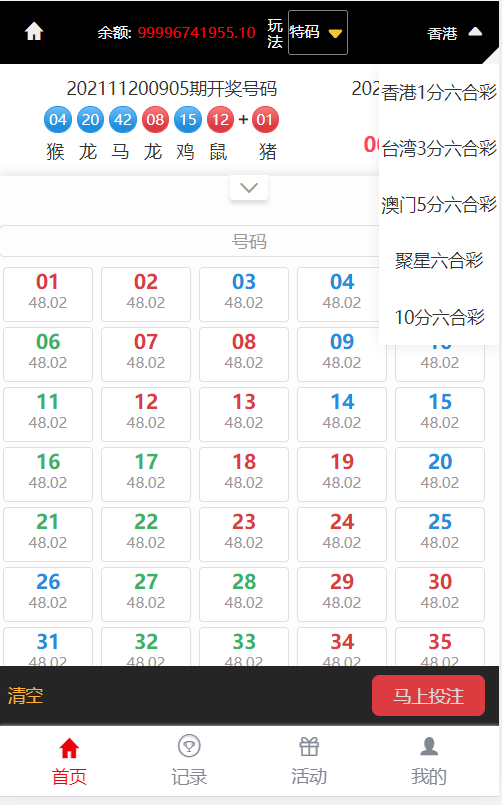Viewport: 502px width, 805px height.
Task: Click drawn ball 20
Action: pos(90,120)
